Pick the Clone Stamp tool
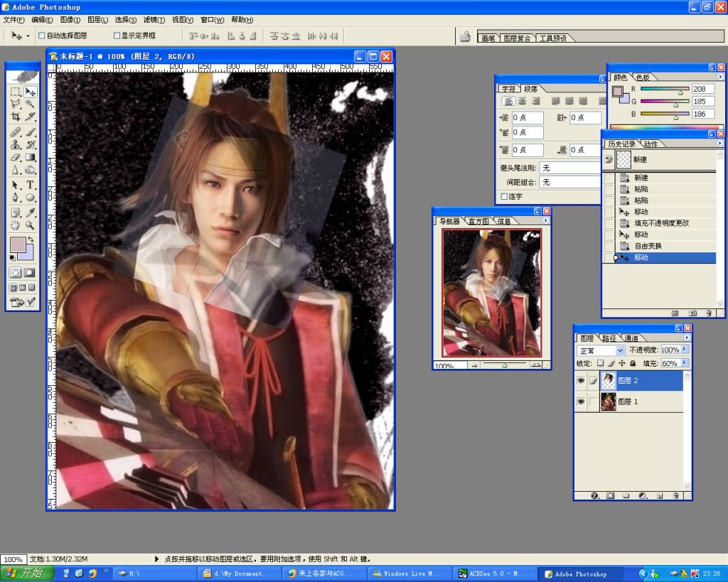Image resolution: width=728 pixels, height=582 pixels. pyautogui.click(x=15, y=144)
